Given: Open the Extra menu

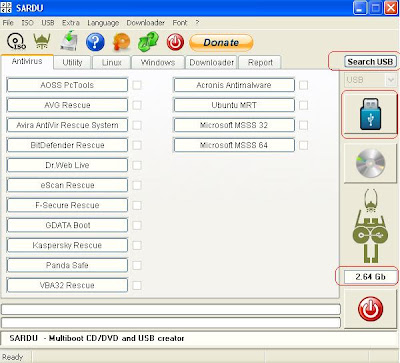Looking at the screenshot, I should pyautogui.click(x=71, y=23).
